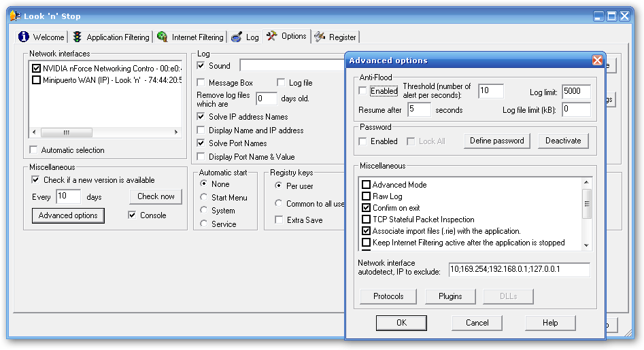Screen dimensions: 644x350
Task: Select None automatic start option
Action: [x=204, y=183]
